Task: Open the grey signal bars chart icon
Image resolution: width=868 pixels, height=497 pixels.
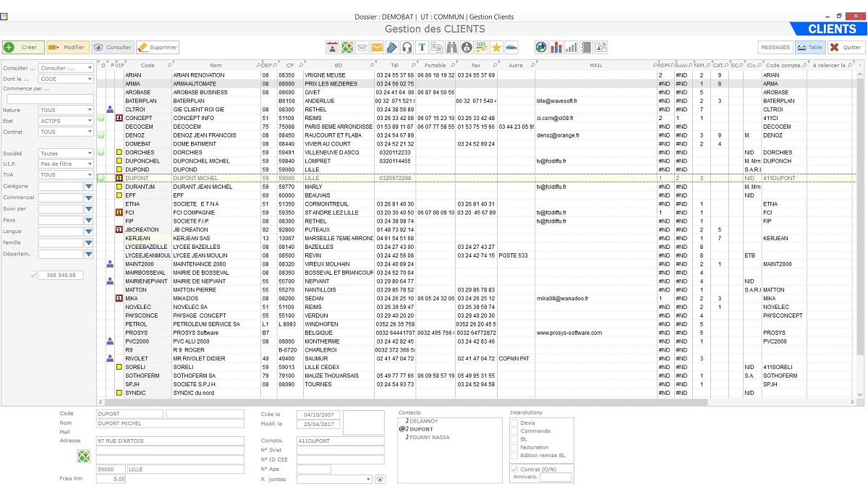Action: tap(571, 47)
